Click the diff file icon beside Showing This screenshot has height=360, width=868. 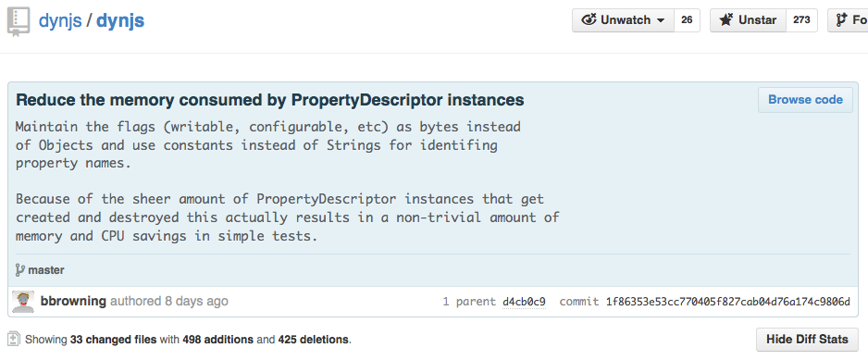(15, 339)
